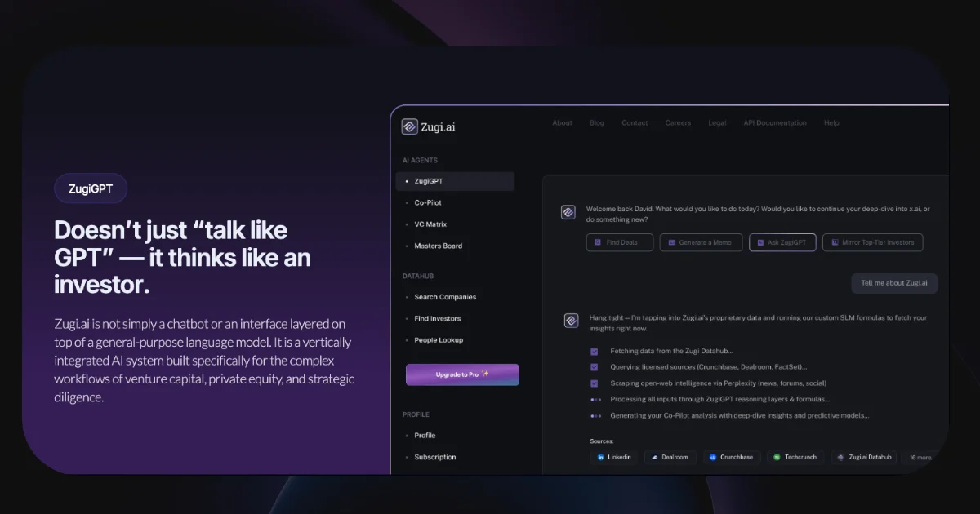Click the 'Welcome back David' message text
Viewport: 980px width, 514px height.
tap(757, 215)
